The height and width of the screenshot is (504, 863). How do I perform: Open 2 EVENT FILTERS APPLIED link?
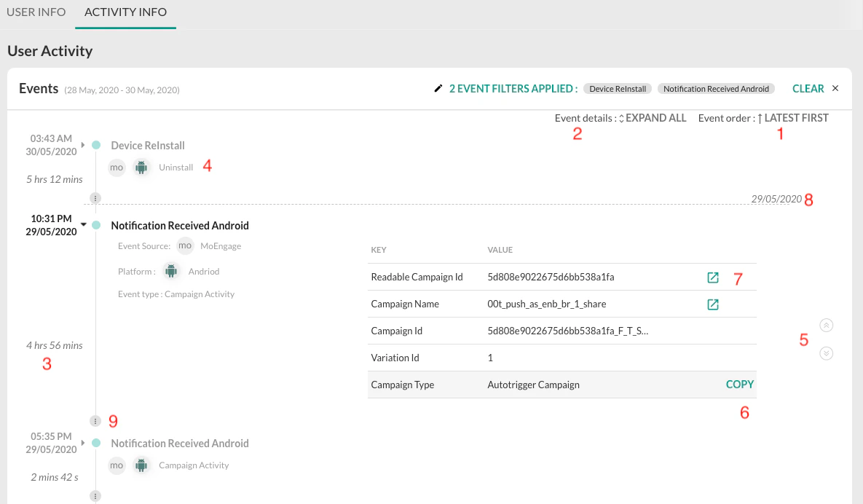click(513, 89)
